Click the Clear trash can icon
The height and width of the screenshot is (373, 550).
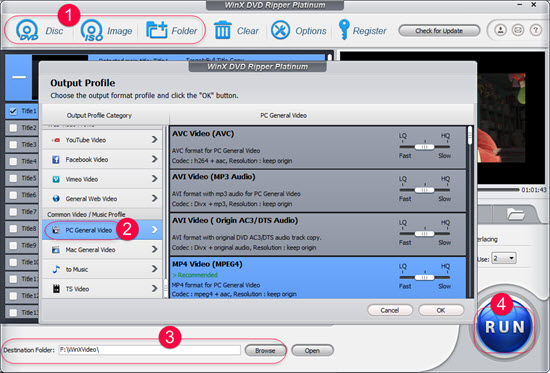point(223,30)
